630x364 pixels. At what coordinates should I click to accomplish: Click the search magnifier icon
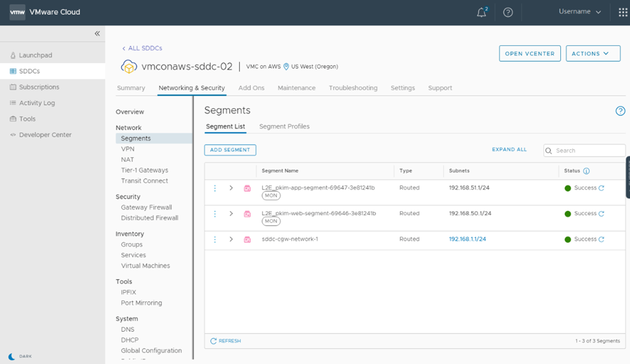tap(549, 151)
